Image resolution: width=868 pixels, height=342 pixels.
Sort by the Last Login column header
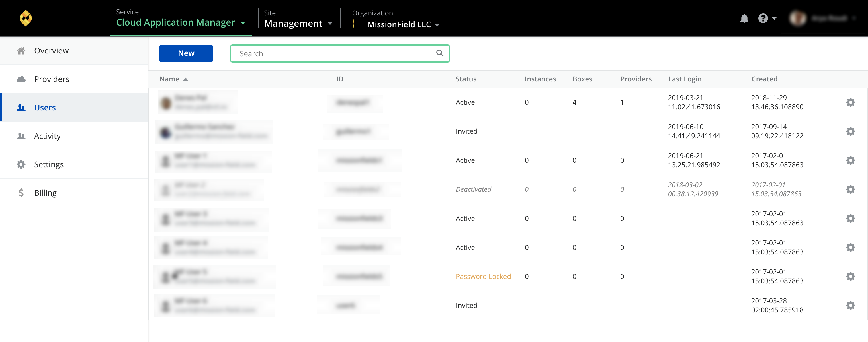684,79
